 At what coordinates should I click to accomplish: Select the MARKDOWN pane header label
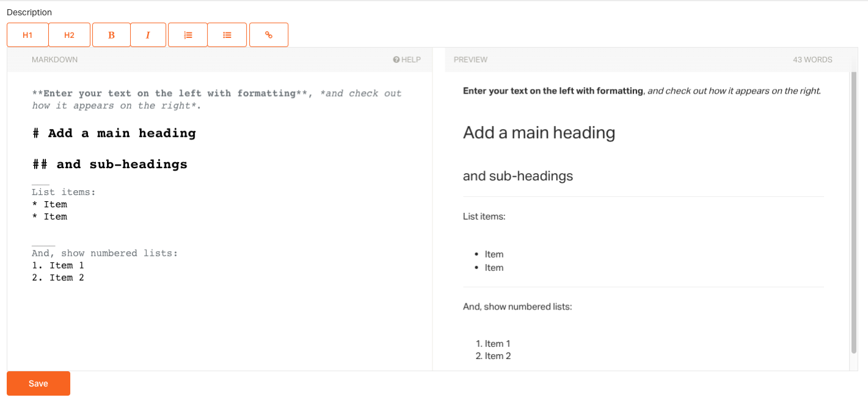click(55, 60)
